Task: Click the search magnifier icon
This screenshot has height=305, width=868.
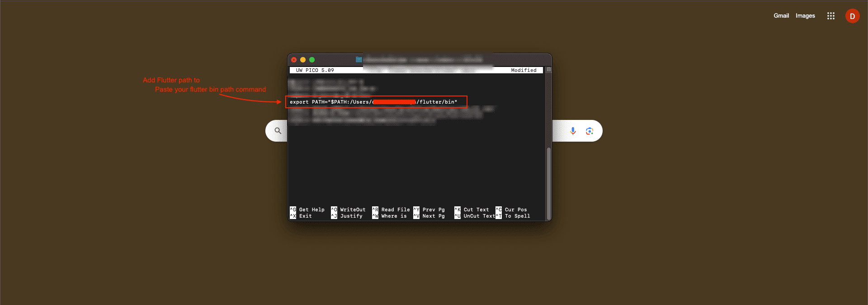Action: click(278, 131)
